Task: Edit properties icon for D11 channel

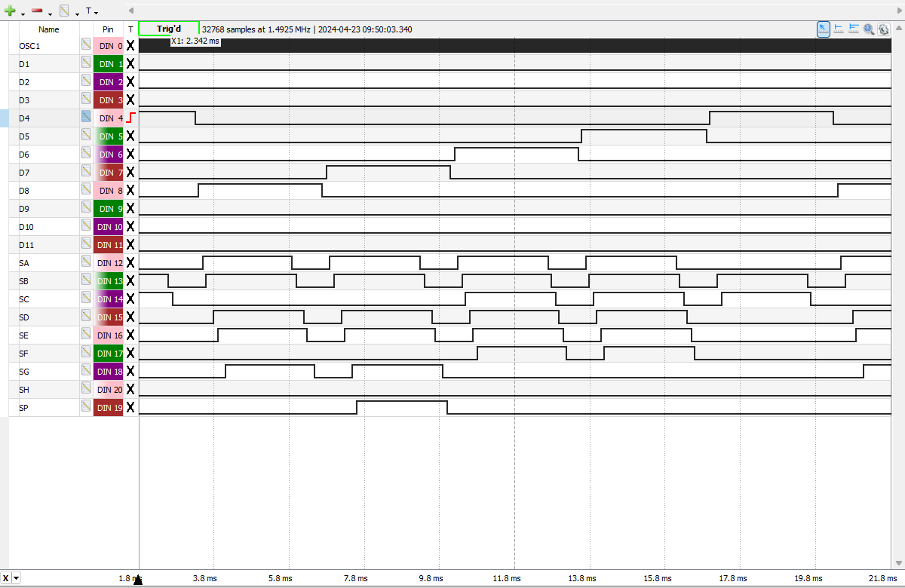Action: (x=86, y=244)
